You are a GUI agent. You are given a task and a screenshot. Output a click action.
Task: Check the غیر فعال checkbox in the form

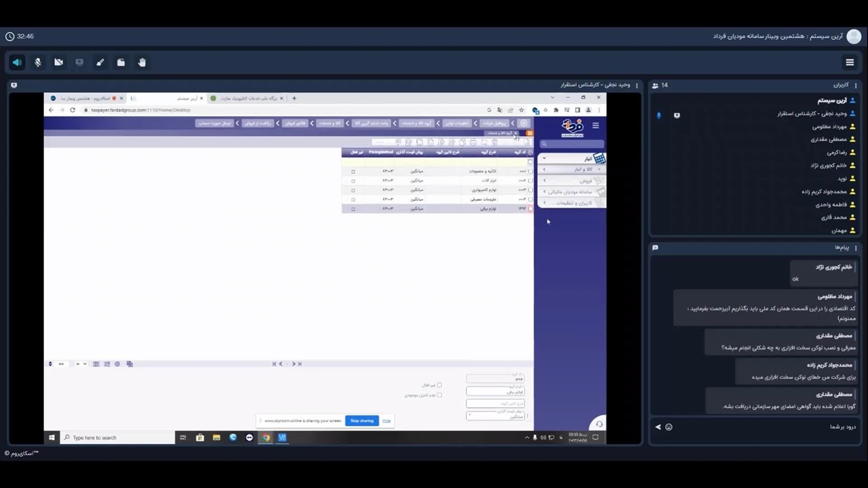[439, 385]
